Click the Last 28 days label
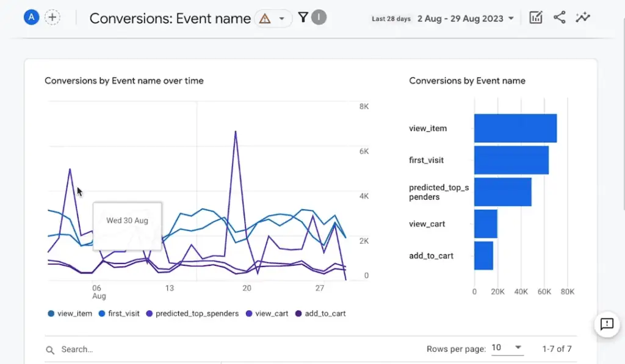This screenshot has width=625, height=364. click(x=391, y=18)
